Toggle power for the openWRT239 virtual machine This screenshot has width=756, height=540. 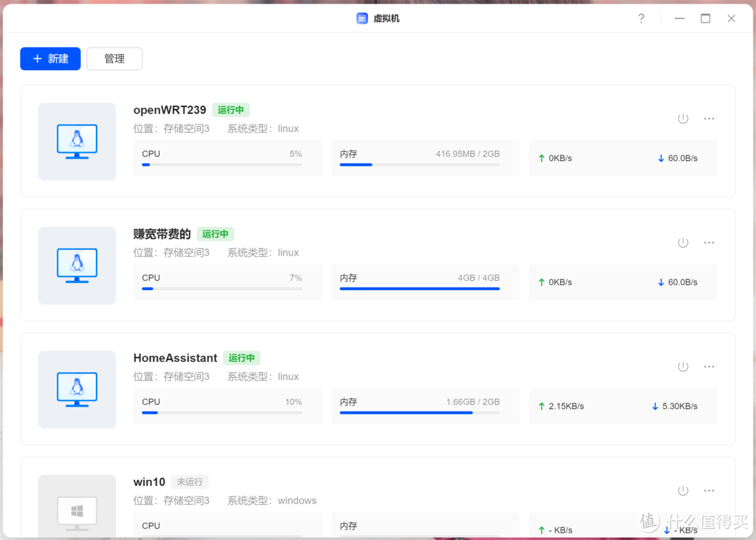(x=682, y=118)
